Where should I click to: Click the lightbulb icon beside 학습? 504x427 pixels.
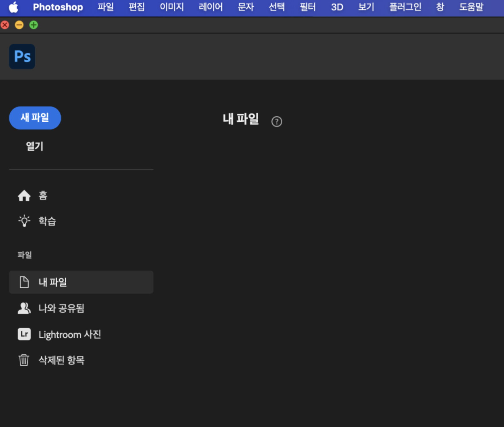pyautogui.click(x=24, y=221)
